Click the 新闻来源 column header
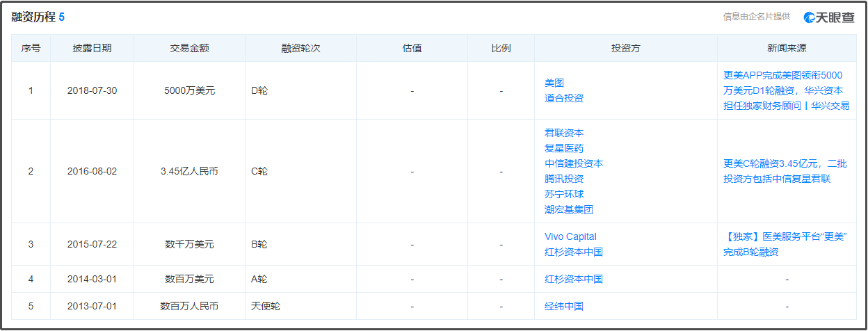This screenshot has width=868, height=331. tap(787, 49)
